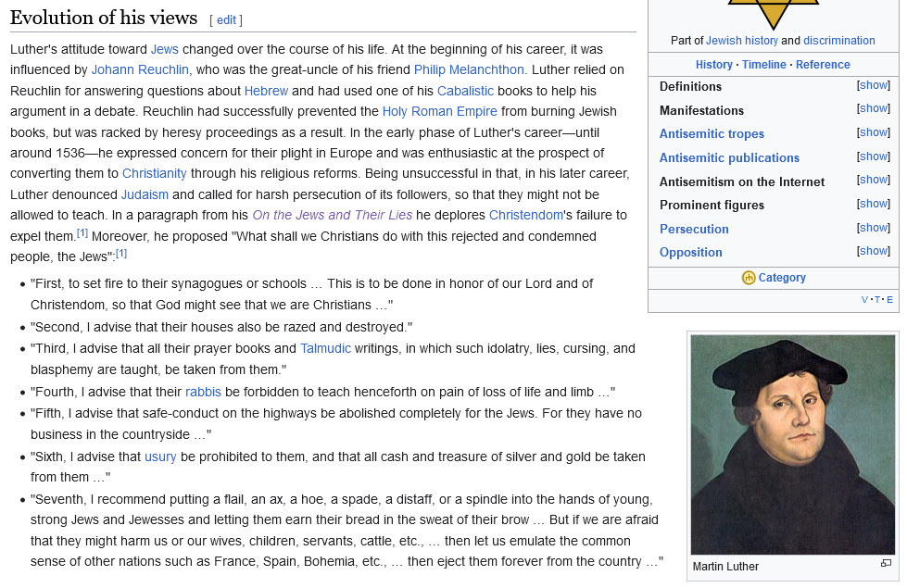Click the enlarge icon under Luther portrait
Image resolution: width=907 pixels, height=588 pixels.
point(886,564)
